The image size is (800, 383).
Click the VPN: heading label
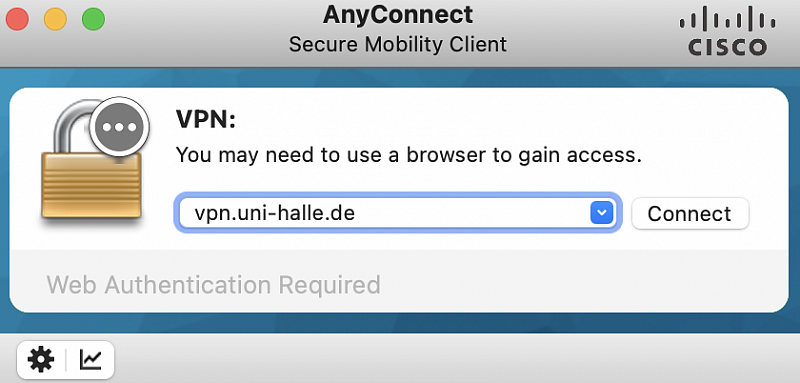click(x=206, y=120)
